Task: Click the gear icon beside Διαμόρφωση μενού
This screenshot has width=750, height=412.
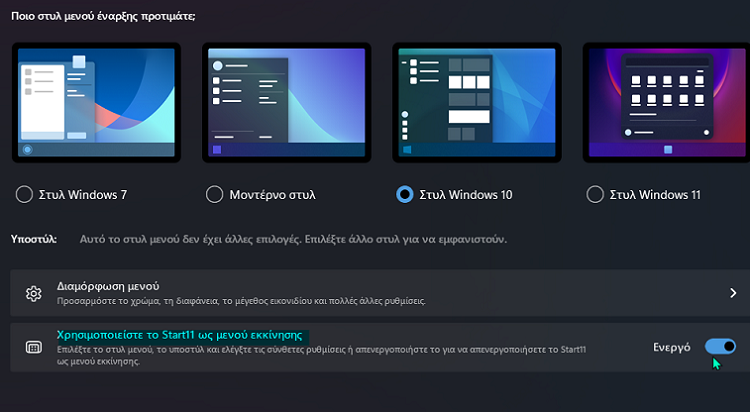Action: (33, 293)
